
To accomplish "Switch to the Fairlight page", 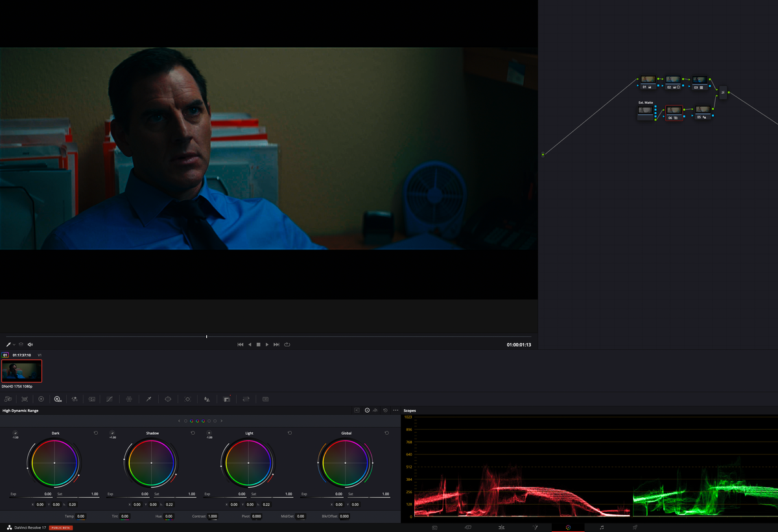I will point(602,527).
